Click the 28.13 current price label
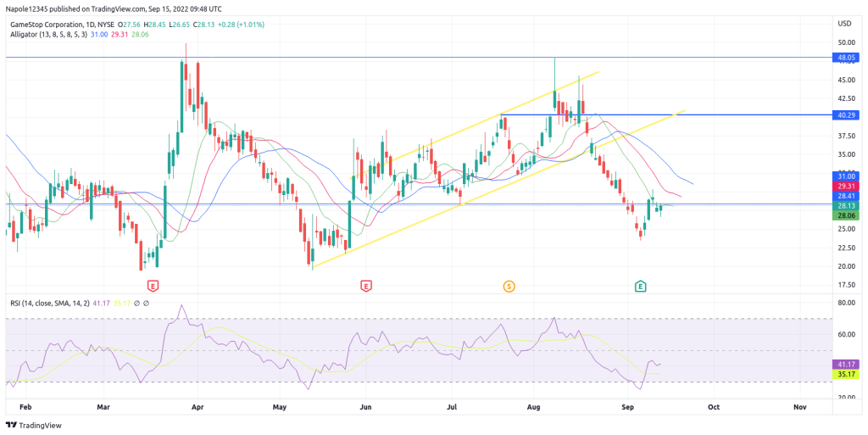Screen dimensions: 868x435 click(846, 205)
